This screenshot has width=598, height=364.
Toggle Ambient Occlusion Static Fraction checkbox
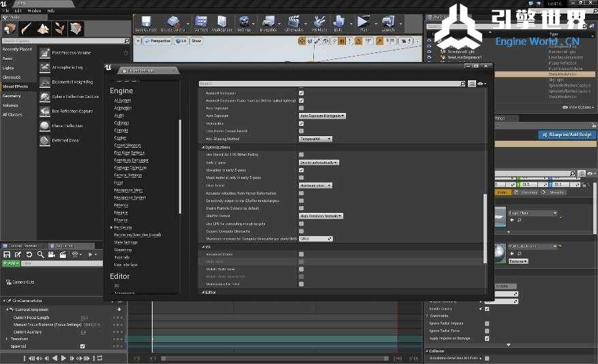coord(301,101)
